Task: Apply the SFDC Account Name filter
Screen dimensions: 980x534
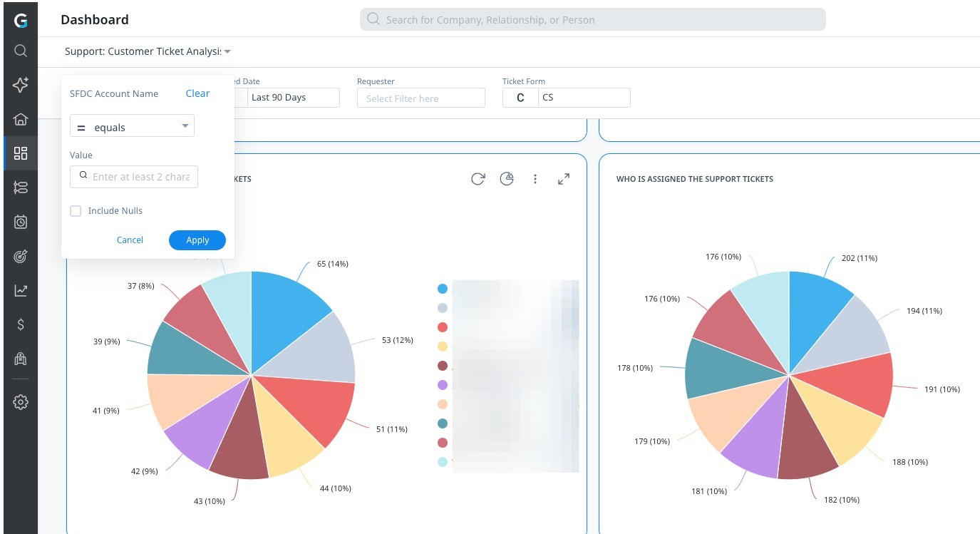Action: pyautogui.click(x=197, y=240)
